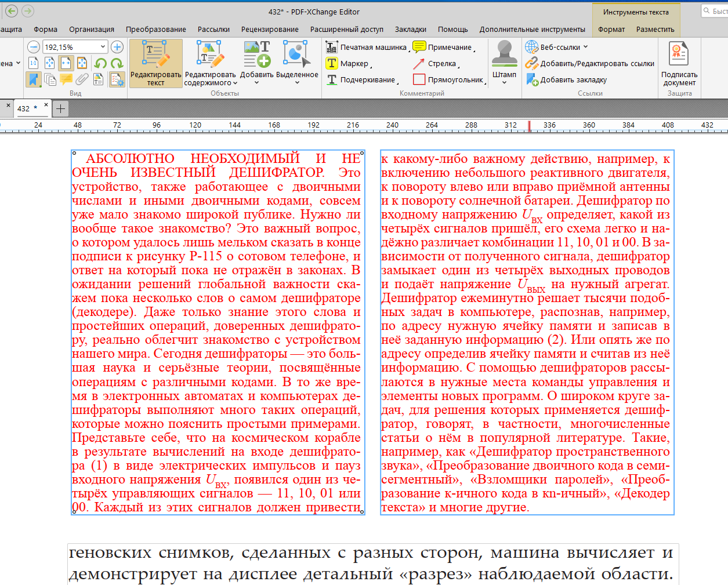
Task: Click the zoom out minus button
Action: point(34,47)
